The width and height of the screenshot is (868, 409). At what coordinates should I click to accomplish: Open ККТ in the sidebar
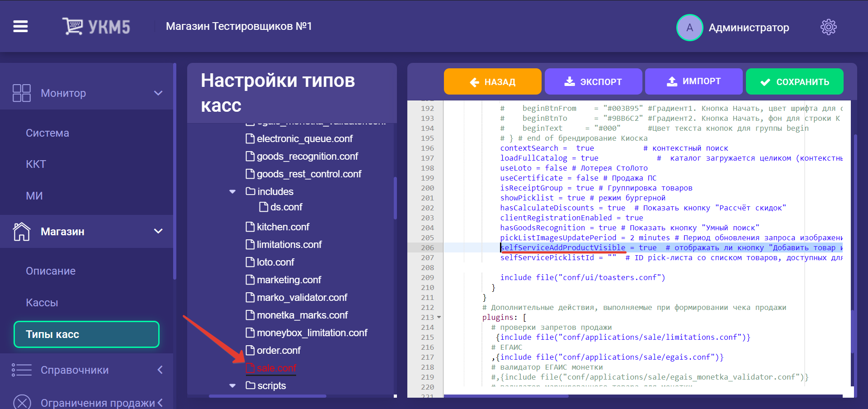tap(36, 164)
